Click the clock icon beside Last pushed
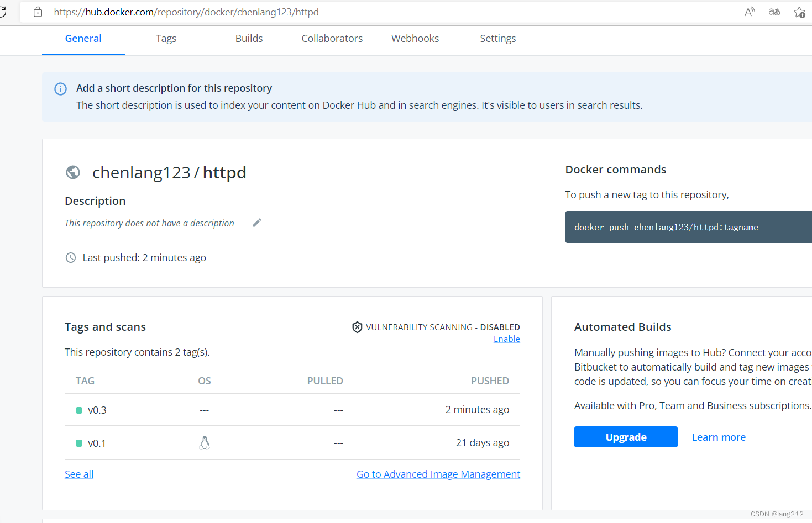 [x=71, y=257]
